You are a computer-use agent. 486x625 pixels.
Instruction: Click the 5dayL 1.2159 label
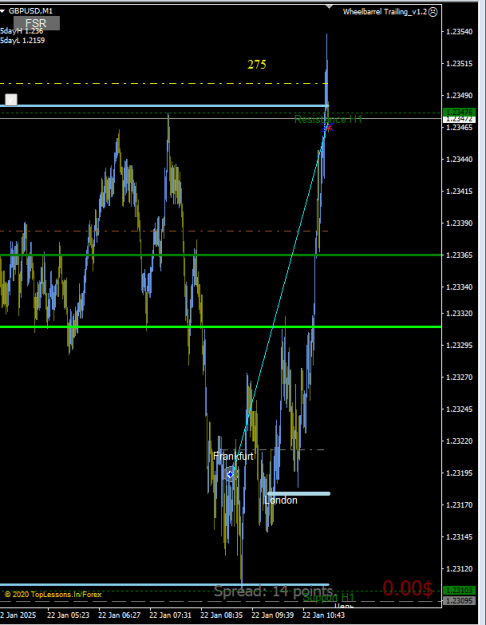(x=23, y=40)
